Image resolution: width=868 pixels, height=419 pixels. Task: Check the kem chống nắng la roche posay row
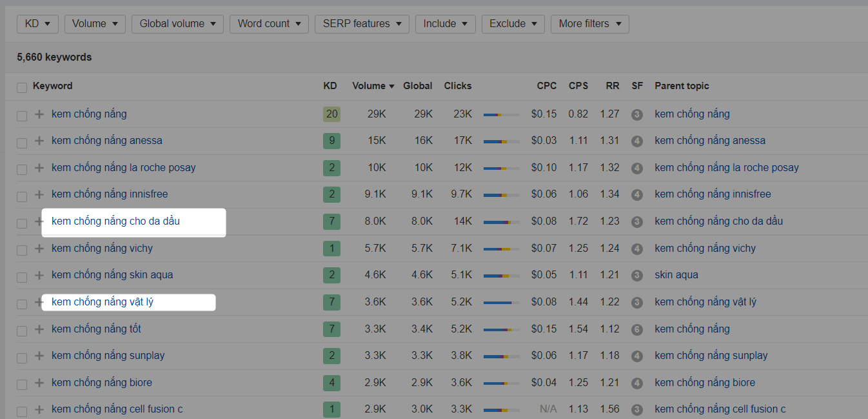click(x=22, y=169)
